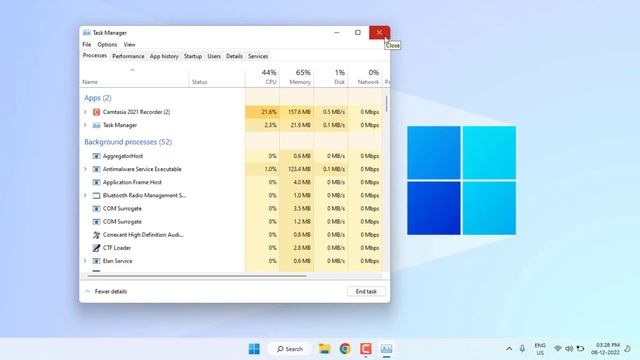640x360 pixels.
Task: Click the CTF Loader process icon
Action: coord(96,248)
